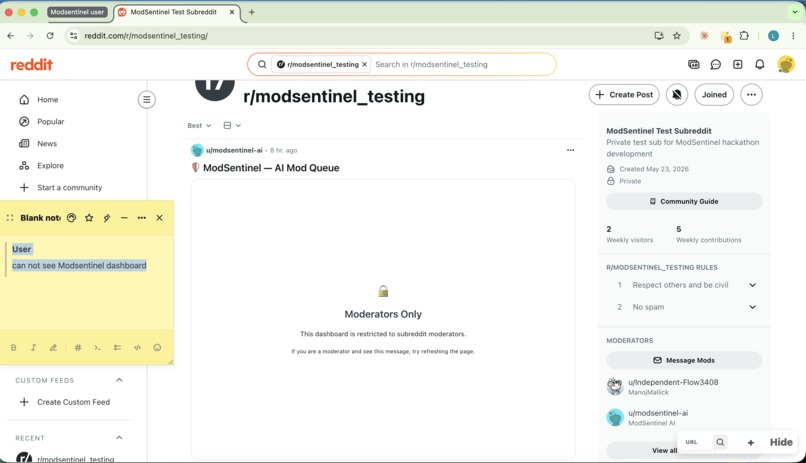Close the sticky note

click(159, 218)
